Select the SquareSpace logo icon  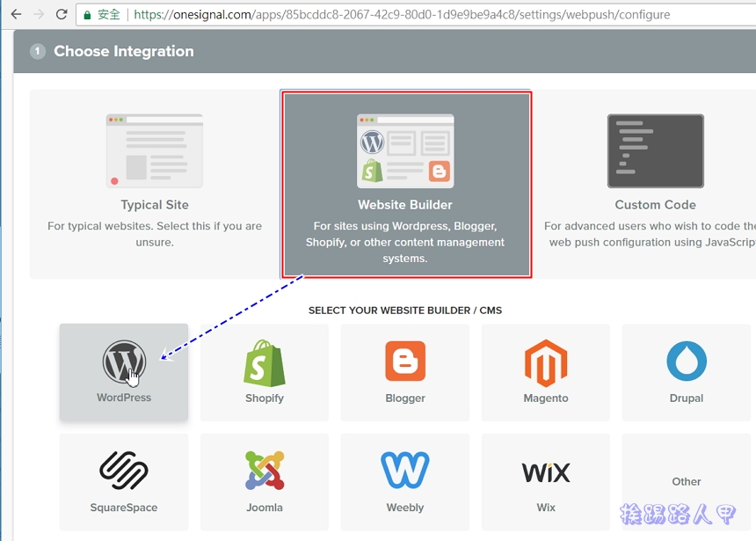(124, 471)
